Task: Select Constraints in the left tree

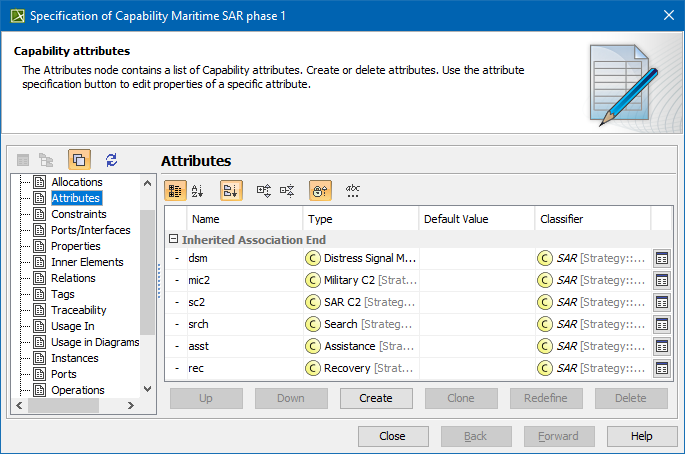Action: pyautogui.click(x=78, y=214)
